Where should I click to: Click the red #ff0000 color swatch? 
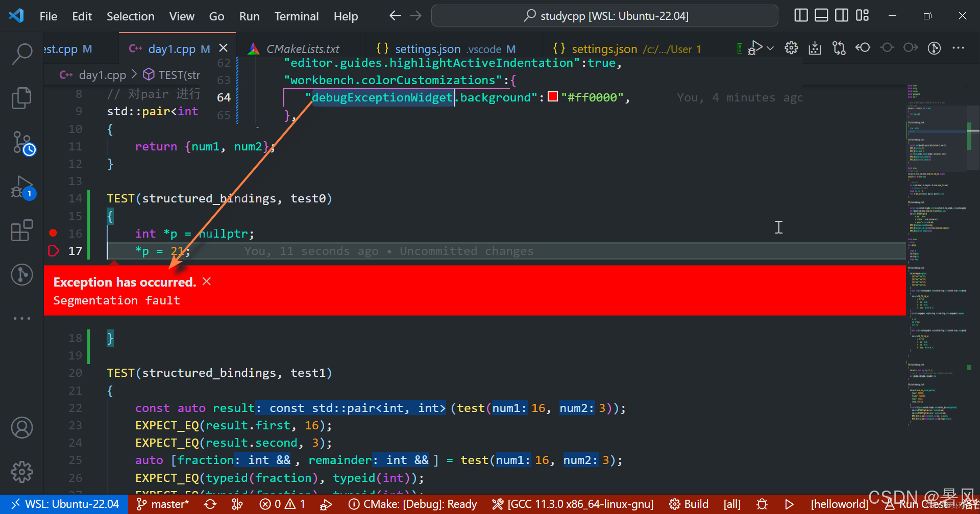tap(552, 96)
